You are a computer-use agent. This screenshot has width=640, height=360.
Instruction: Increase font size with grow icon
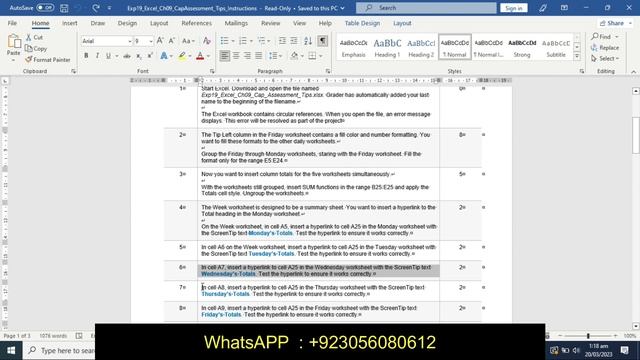[x=160, y=41]
